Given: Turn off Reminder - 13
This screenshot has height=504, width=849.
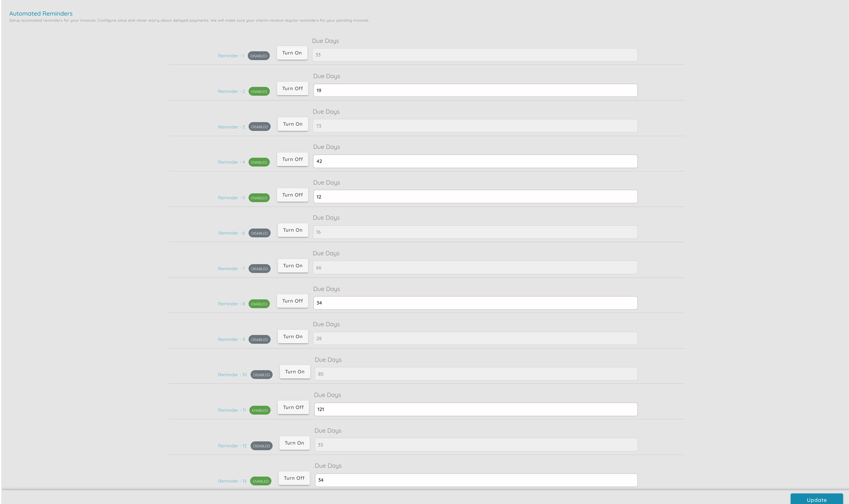Looking at the screenshot, I should coord(294,478).
